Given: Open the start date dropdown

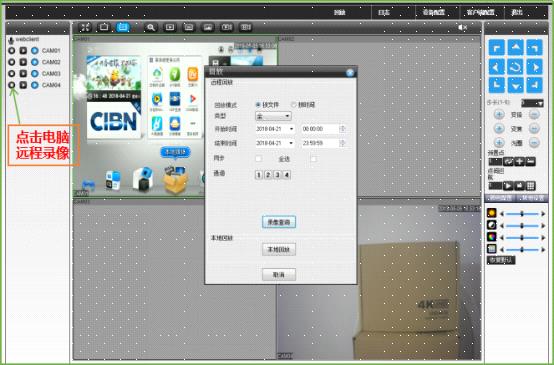Looking at the screenshot, I should point(275,129).
